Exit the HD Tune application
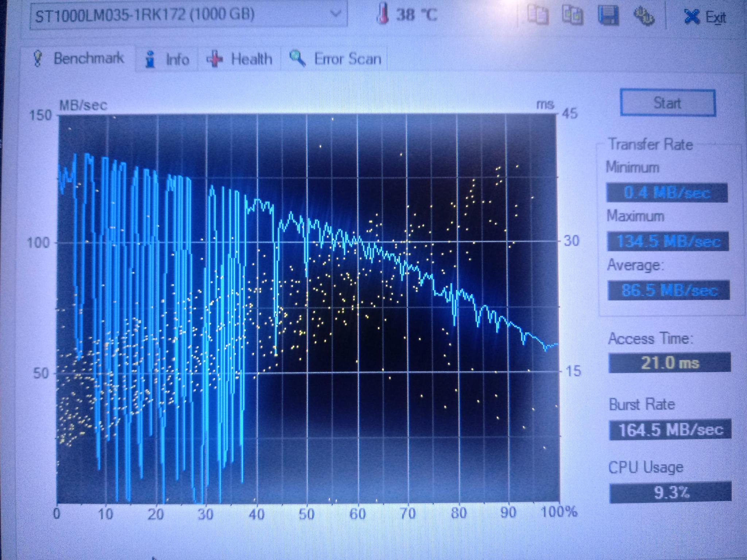The width and height of the screenshot is (747, 560). click(x=705, y=17)
